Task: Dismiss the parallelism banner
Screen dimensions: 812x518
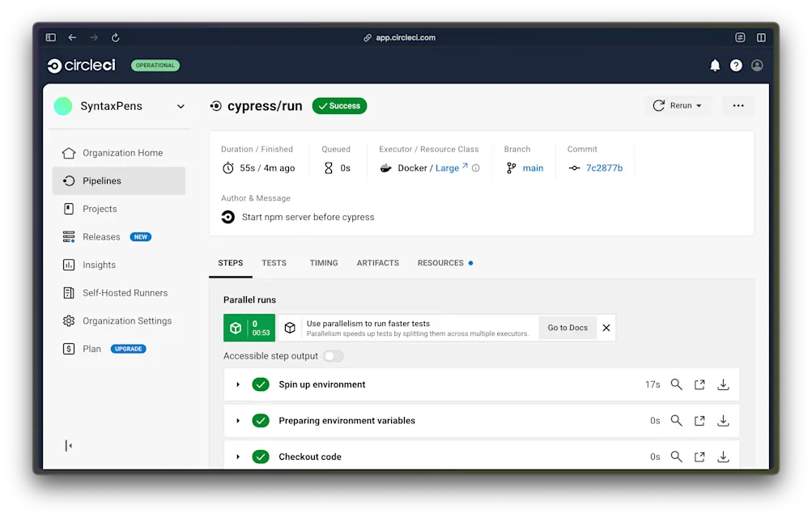Action: click(606, 328)
